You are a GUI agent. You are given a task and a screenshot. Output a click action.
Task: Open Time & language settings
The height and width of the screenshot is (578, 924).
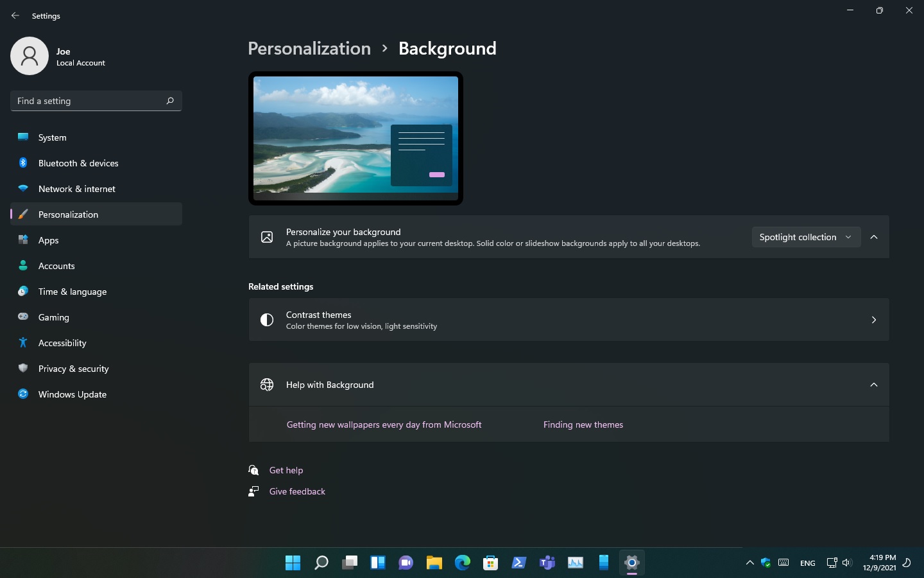72,292
